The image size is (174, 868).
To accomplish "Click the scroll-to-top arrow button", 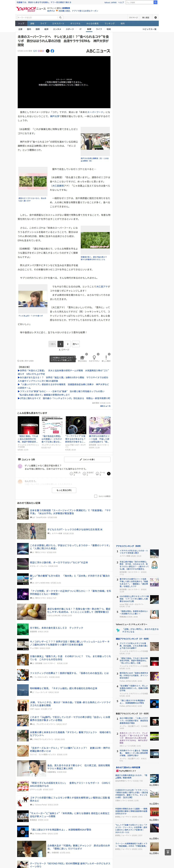I will tap(168, 852).
